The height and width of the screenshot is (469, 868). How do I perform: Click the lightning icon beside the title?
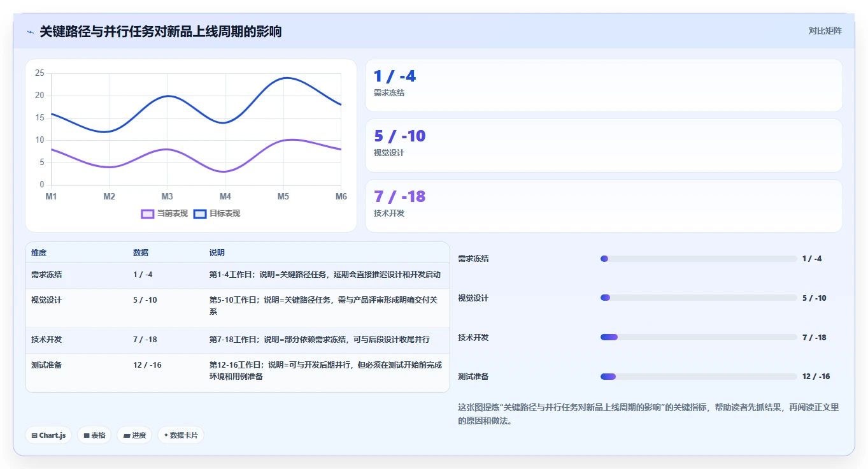pos(30,32)
